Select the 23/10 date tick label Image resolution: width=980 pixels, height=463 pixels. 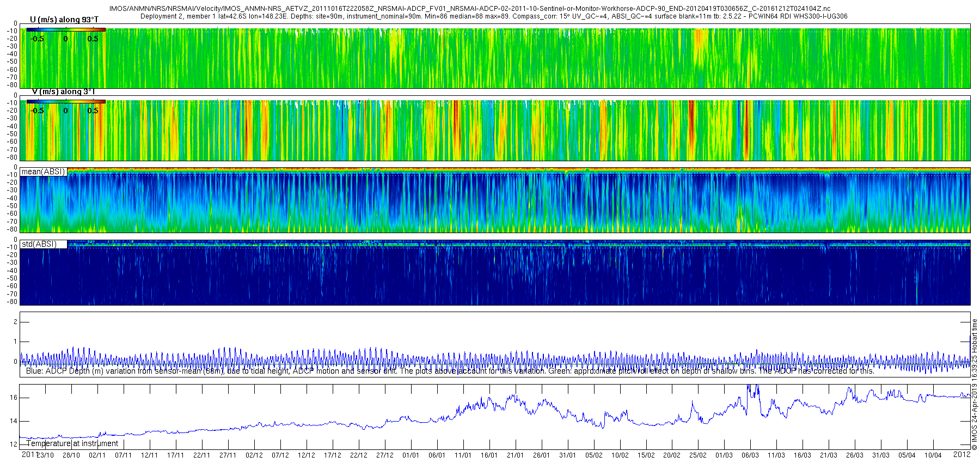[x=45, y=455]
